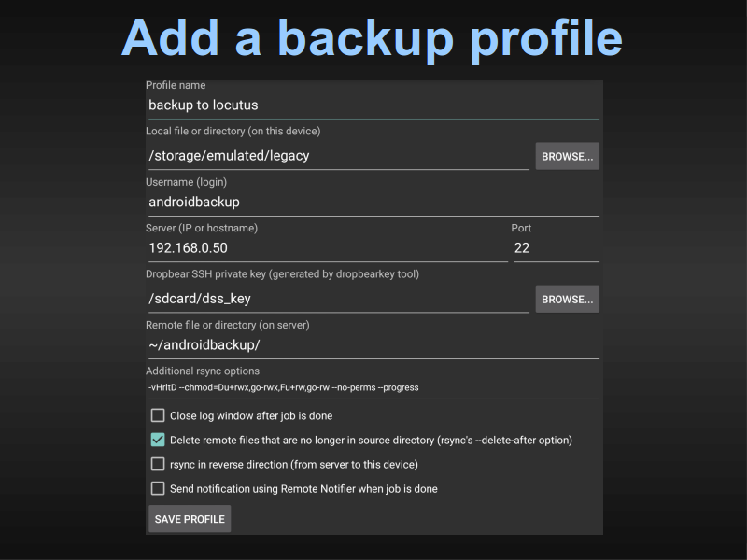Click the rsync in reverse direction label
The width and height of the screenshot is (747, 560).
pyautogui.click(x=294, y=464)
